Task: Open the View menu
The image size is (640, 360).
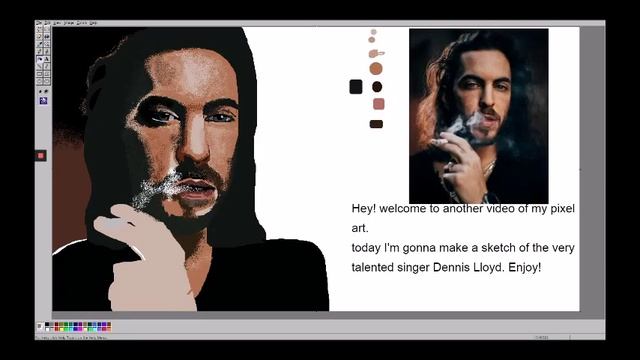Action: point(57,23)
